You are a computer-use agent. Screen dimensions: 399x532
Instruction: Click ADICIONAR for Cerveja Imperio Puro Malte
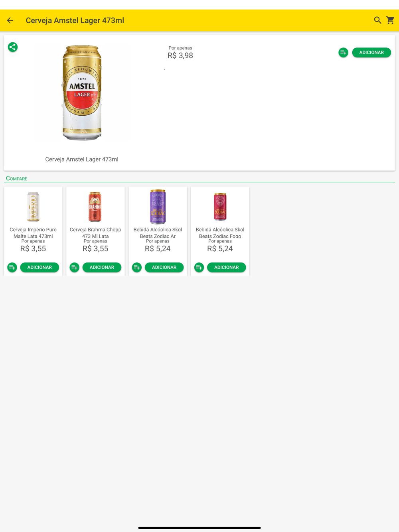tap(40, 267)
